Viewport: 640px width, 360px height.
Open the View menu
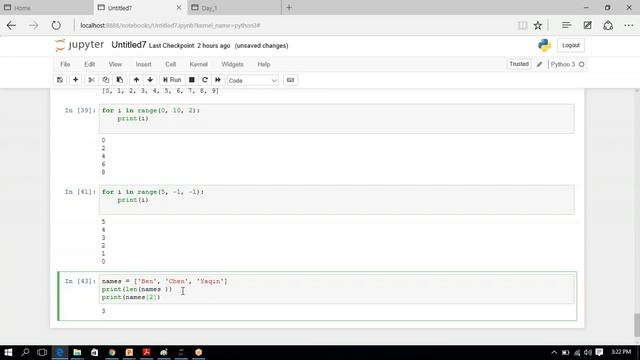(x=115, y=64)
